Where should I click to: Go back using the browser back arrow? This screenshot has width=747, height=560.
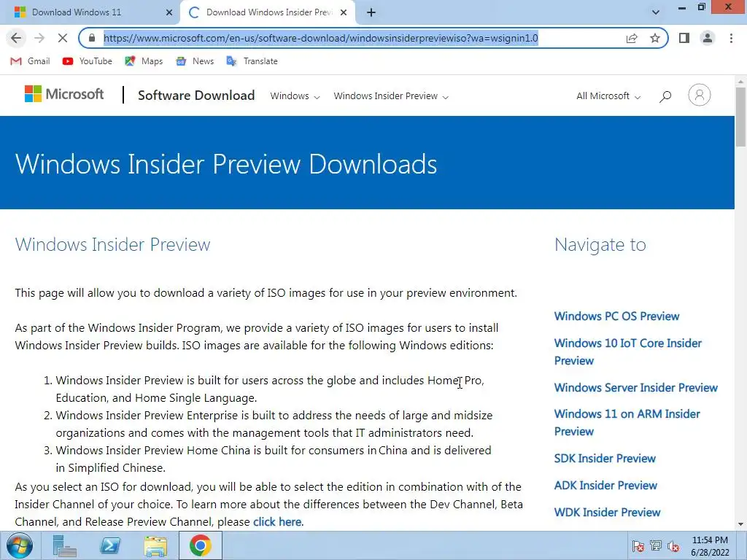click(x=16, y=38)
